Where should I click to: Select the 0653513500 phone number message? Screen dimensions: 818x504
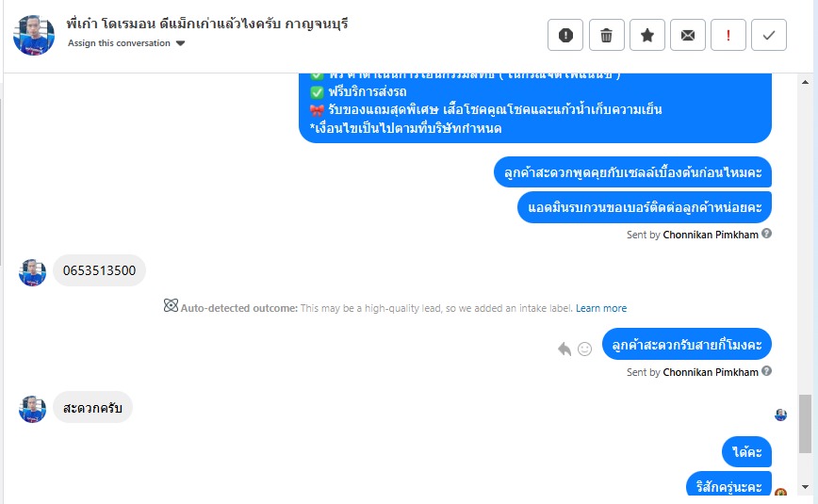click(x=99, y=270)
